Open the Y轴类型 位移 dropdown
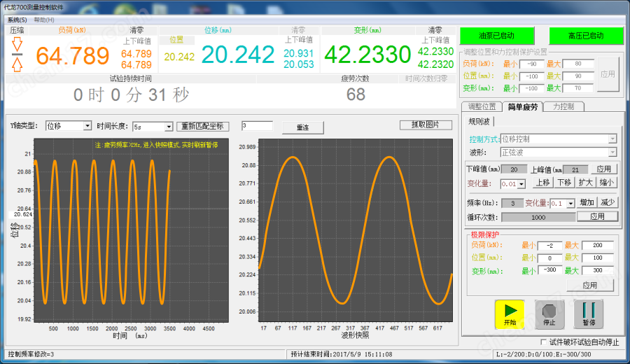Image resolution: width=630 pixels, height=364 pixels. click(87, 126)
